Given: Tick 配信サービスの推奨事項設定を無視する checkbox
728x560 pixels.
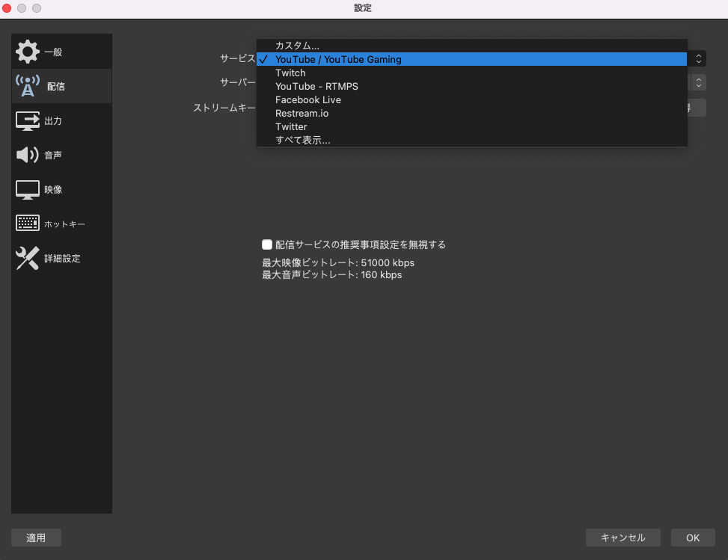Looking at the screenshot, I should (x=267, y=244).
